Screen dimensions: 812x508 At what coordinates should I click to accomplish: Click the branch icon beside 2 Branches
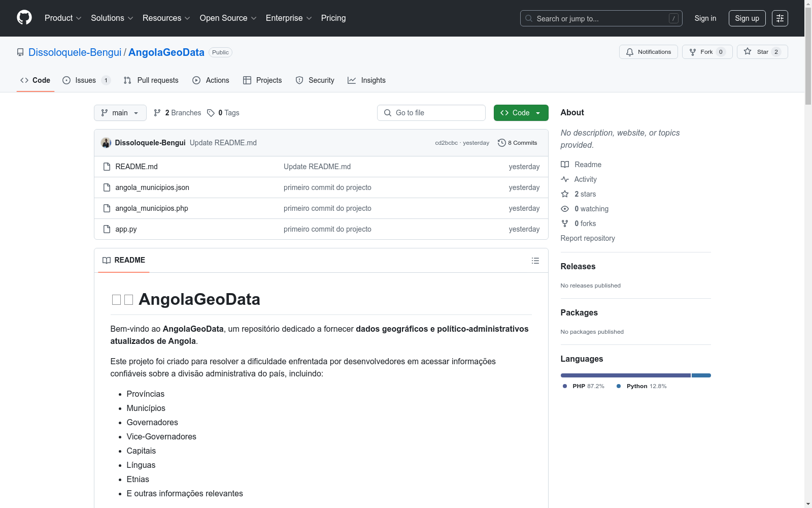[157, 113]
